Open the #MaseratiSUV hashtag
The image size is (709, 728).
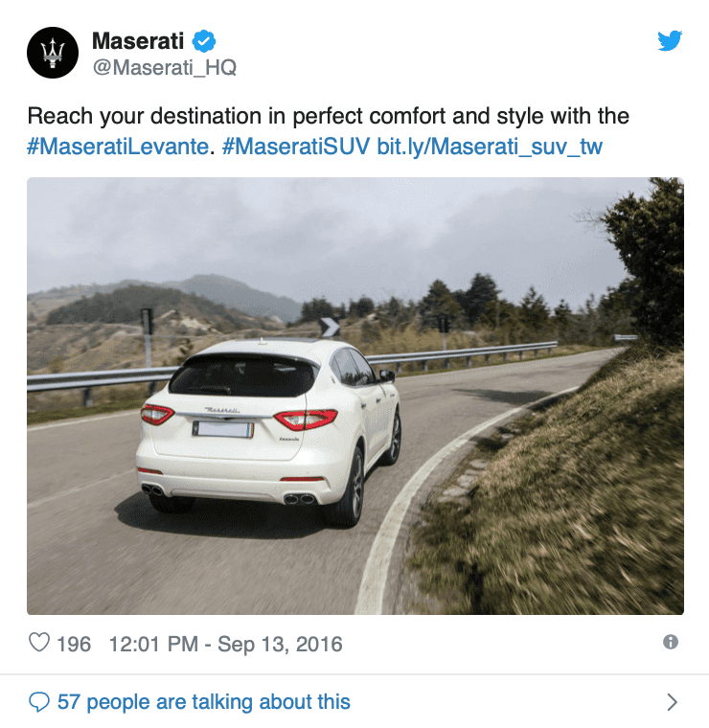[296, 147]
